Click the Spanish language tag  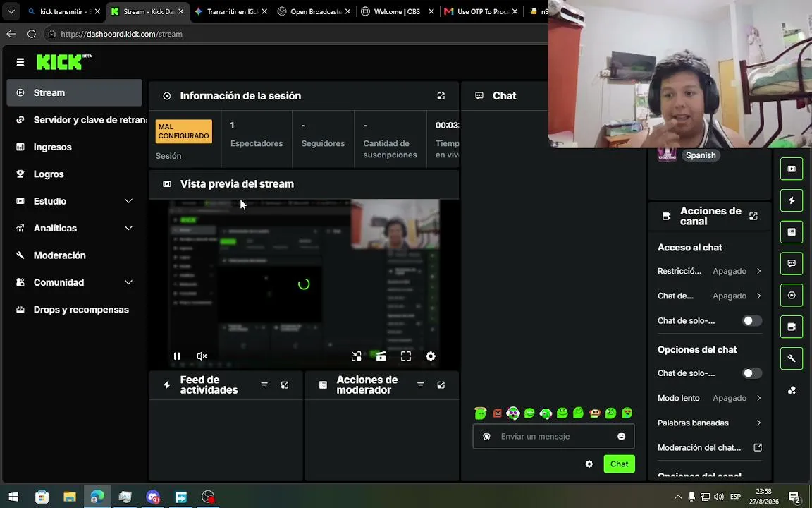(700, 155)
